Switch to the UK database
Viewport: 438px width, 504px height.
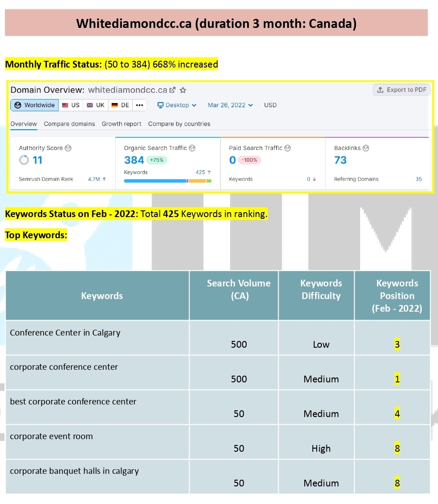point(96,105)
